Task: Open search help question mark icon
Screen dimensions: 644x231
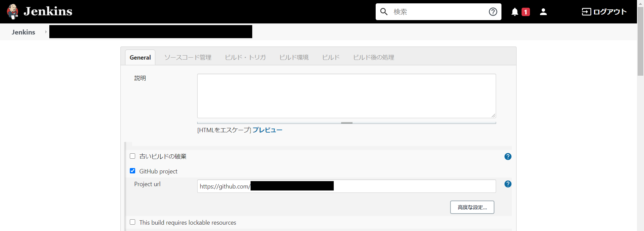Action: 493,12
